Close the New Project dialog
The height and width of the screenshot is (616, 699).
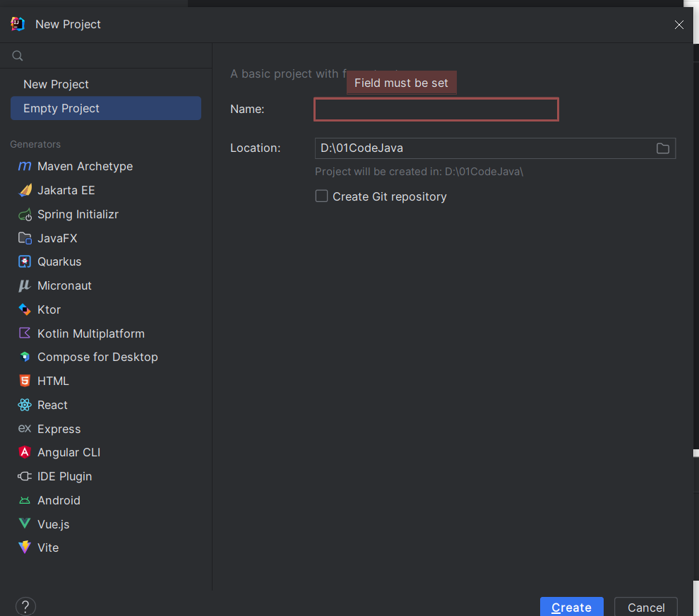click(x=679, y=25)
